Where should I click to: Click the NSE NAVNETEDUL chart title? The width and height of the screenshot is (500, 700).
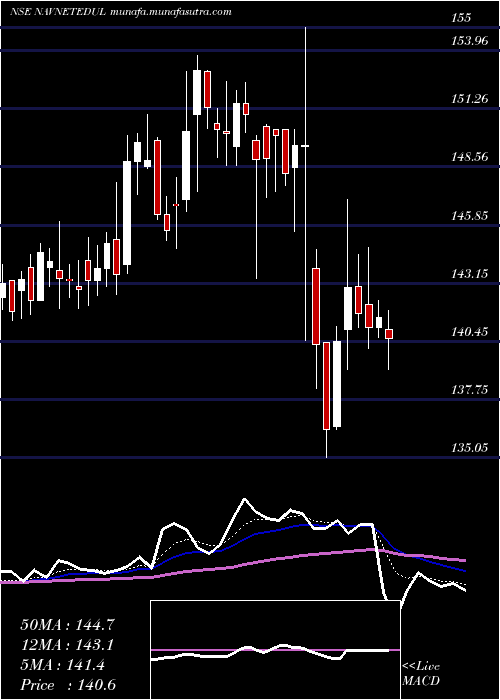pyautogui.click(x=58, y=12)
